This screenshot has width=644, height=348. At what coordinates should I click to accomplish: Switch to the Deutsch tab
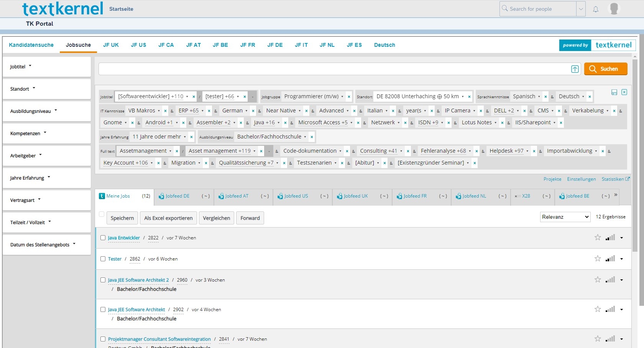click(384, 45)
